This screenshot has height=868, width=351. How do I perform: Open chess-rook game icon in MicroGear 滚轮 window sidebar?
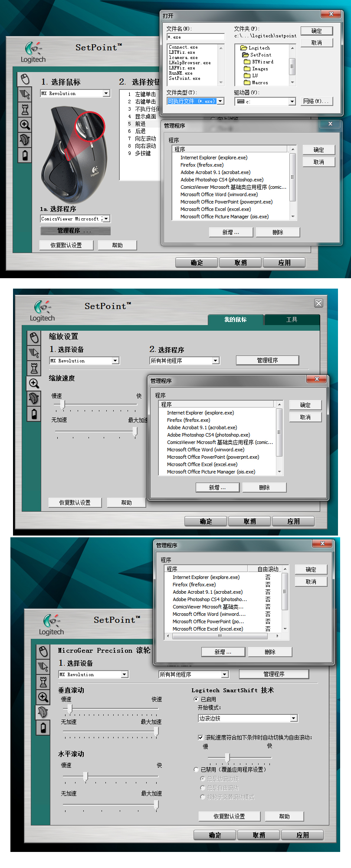(x=43, y=682)
